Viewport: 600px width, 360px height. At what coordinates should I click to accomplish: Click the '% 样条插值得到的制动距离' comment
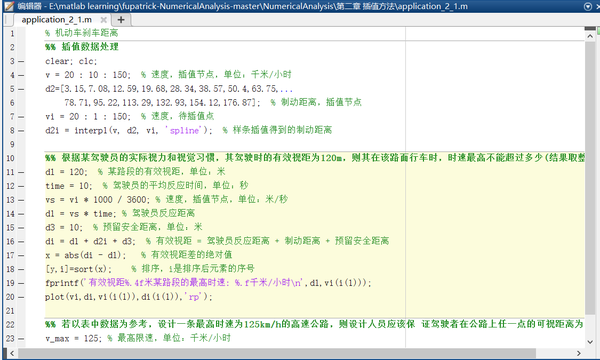(x=277, y=130)
